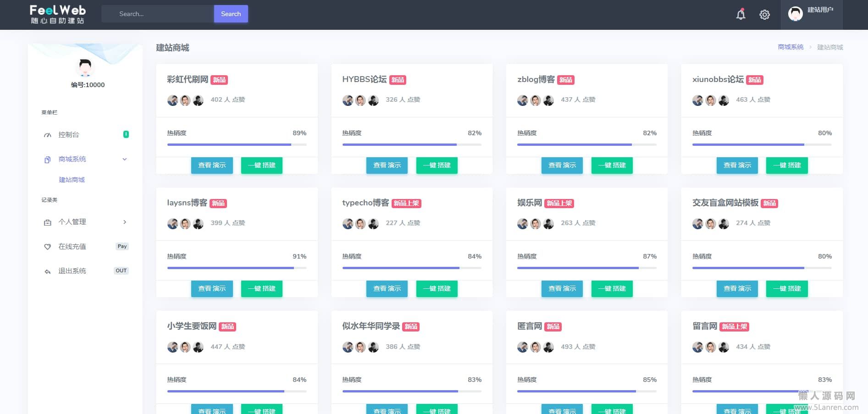Image resolution: width=868 pixels, height=414 pixels.
Task: Collapse the 商城系统 submenu chevron
Action: pyautogui.click(x=125, y=160)
